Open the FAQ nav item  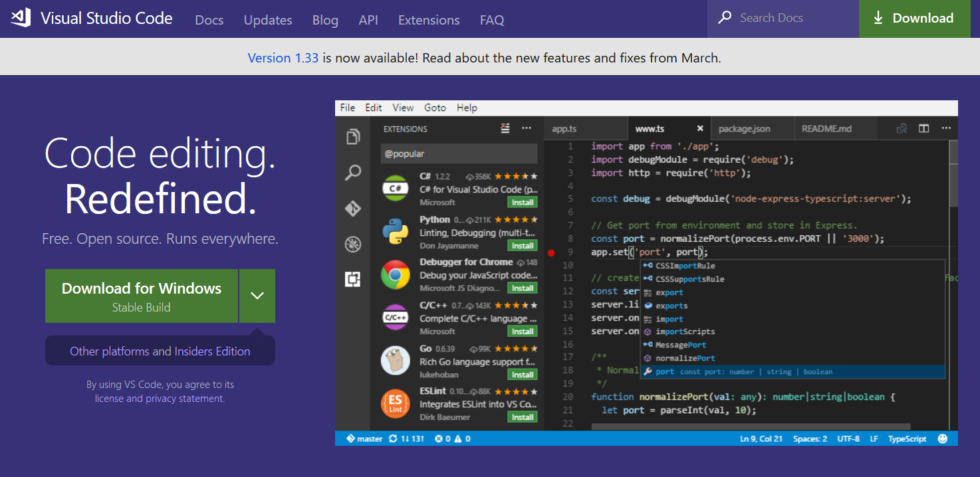(x=492, y=20)
